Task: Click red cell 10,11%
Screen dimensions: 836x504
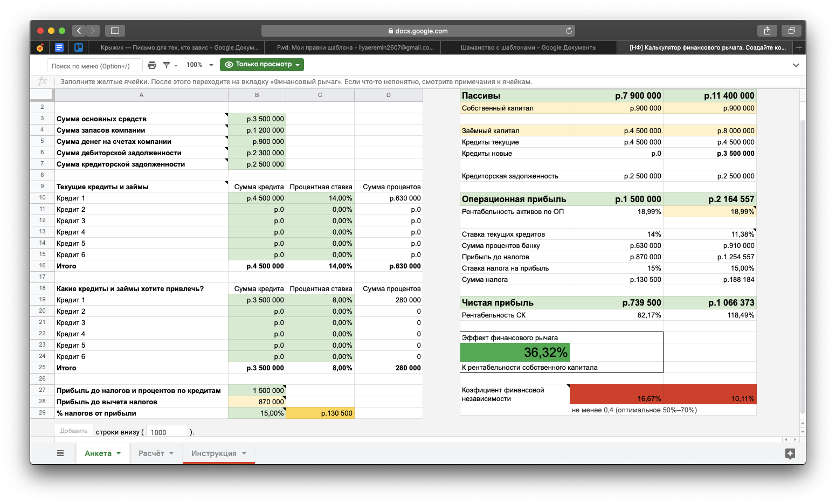Action: (x=710, y=394)
